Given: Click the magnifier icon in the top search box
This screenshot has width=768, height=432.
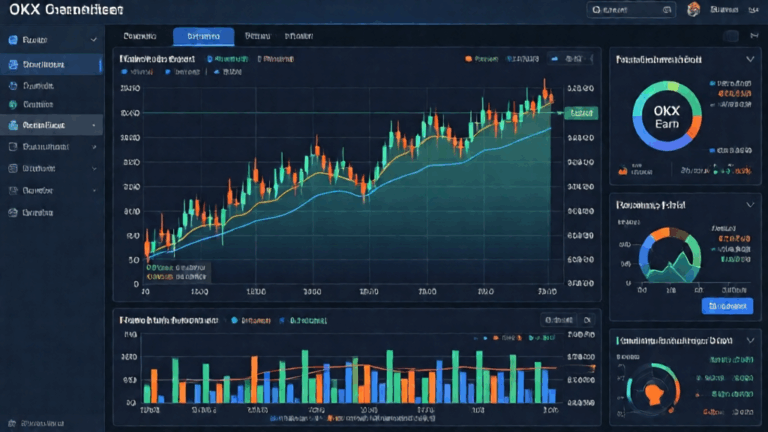Looking at the screenshot, I should [596, 10].
